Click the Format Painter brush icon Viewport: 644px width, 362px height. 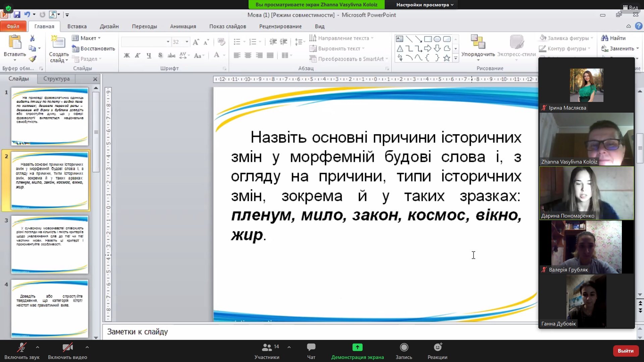click(x=32, y=59)
